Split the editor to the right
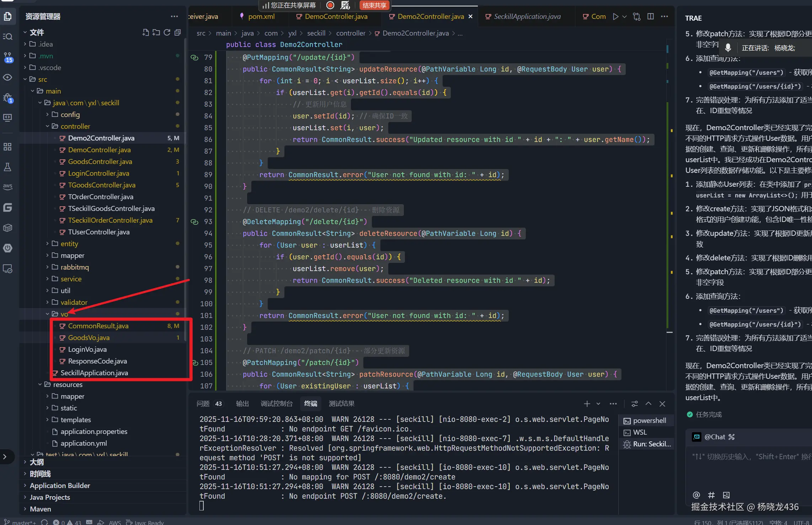Screen dimensions: 812x525 (651, 16)
